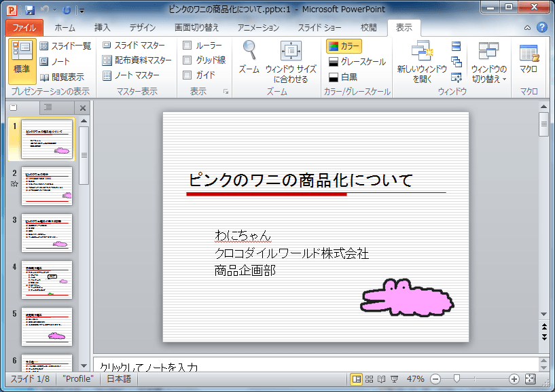Click the slide title ピンクのワニの商品化について
Image resolution: width=555 pixels, height=392 pixels.
(x=300, y=180)
